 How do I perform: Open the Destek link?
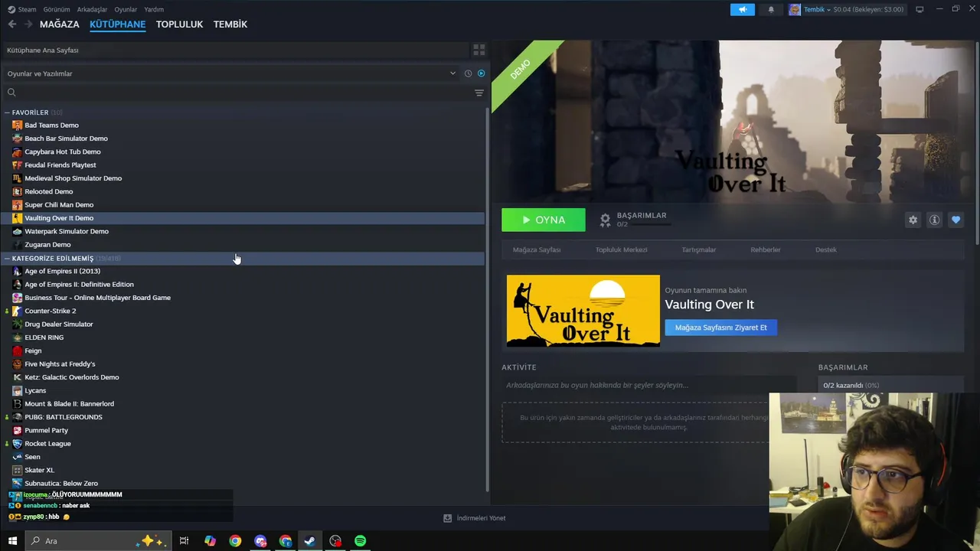826,249
